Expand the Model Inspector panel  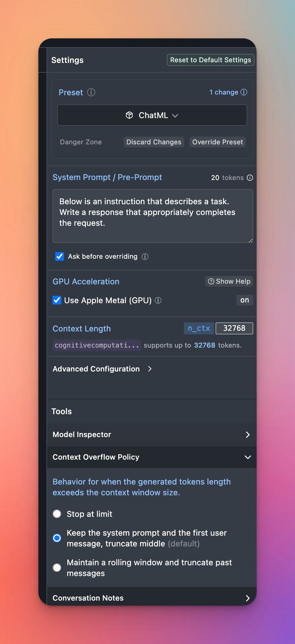pos(152,435)
